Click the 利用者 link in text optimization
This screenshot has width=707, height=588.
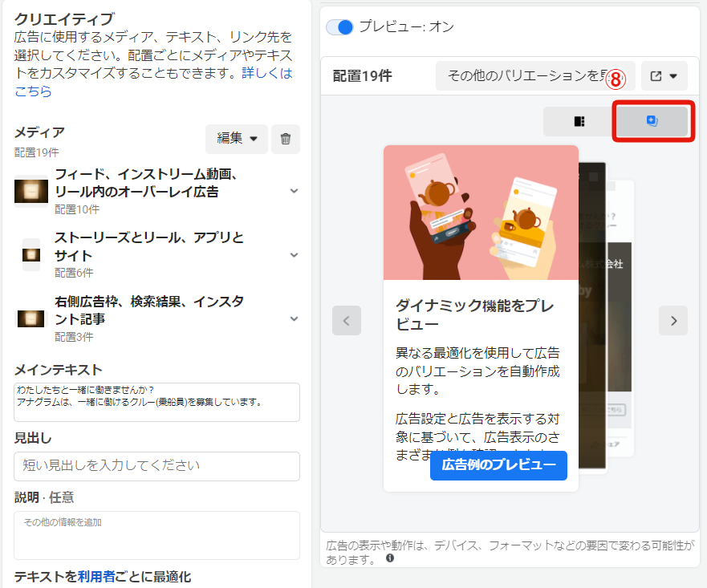(98, 577)
